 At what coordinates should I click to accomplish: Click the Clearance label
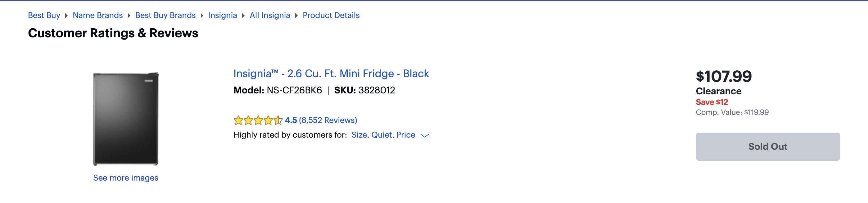click(x=718, y=91)
